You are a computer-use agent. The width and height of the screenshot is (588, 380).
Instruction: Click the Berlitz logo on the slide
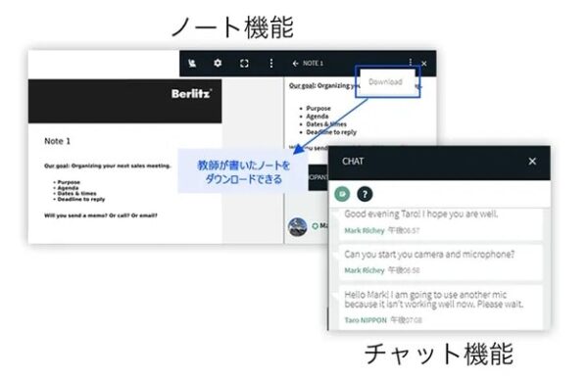(x=192, y=93)
